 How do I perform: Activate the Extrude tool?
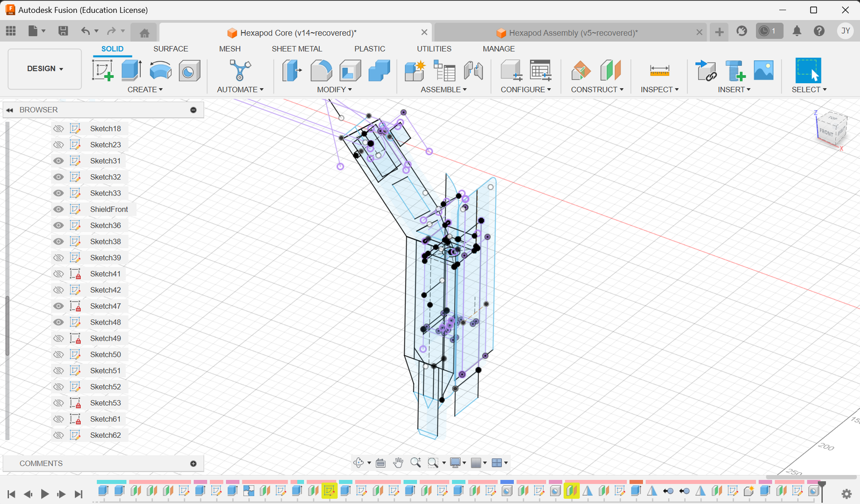131,70
